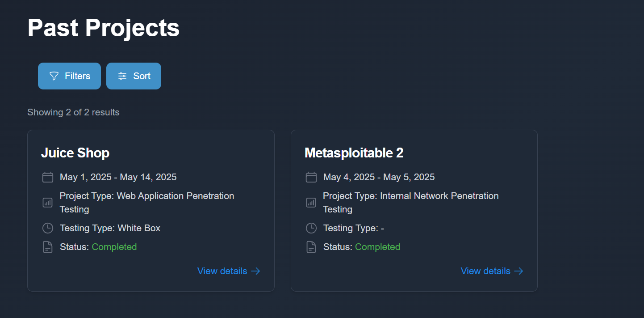Select the Metasploitable 2 project title
This screenshot has height=318, width=644.
tap(354, 153)
